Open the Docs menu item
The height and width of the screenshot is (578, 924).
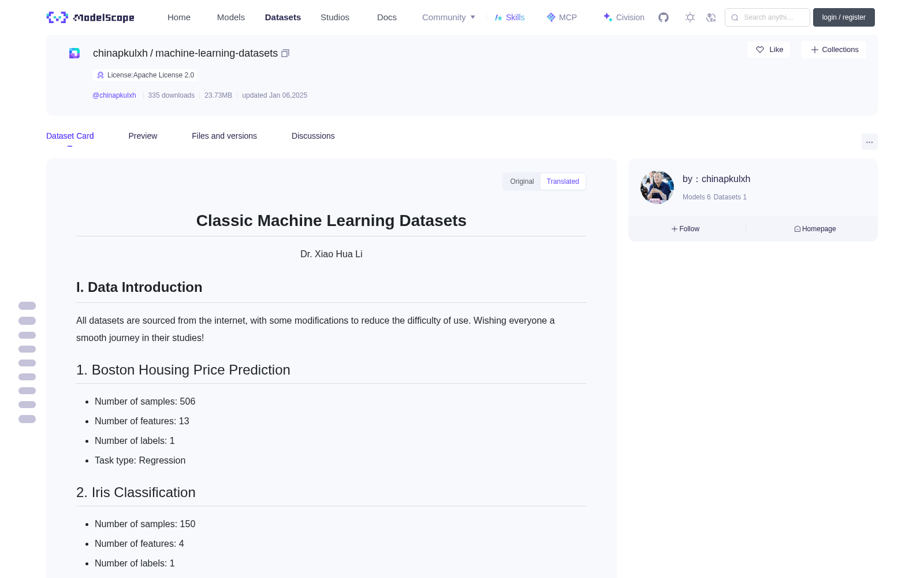[387, 17]
